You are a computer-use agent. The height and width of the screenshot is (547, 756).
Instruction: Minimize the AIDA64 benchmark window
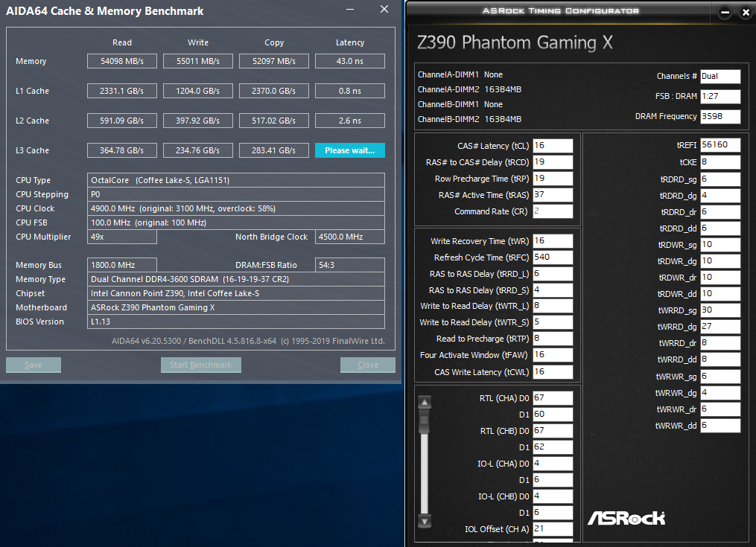pos(350,10)
